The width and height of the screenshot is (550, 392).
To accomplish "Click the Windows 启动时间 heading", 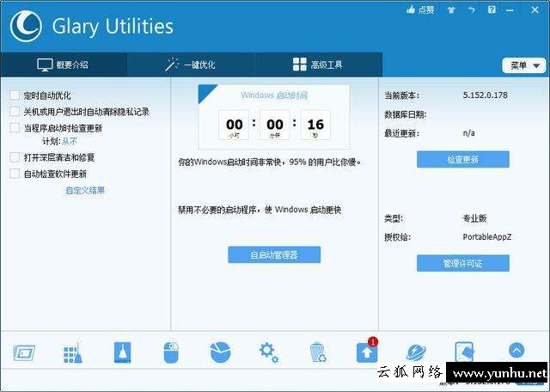I will pyautogui.click(x=274, y=95).
